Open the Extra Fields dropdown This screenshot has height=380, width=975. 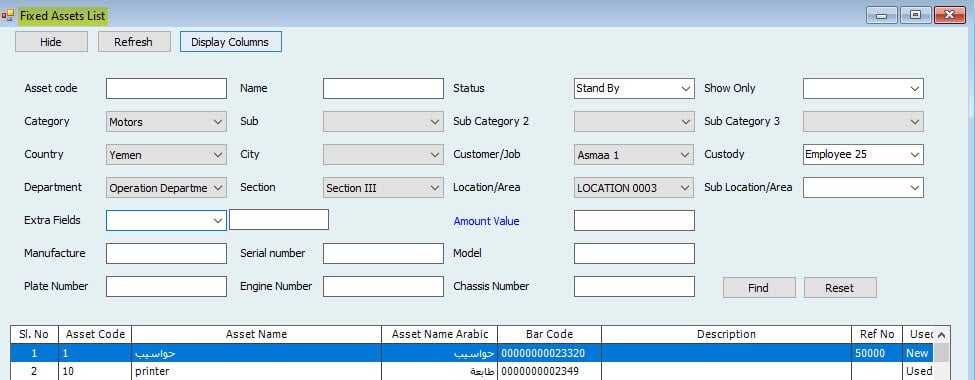point(167,220)
